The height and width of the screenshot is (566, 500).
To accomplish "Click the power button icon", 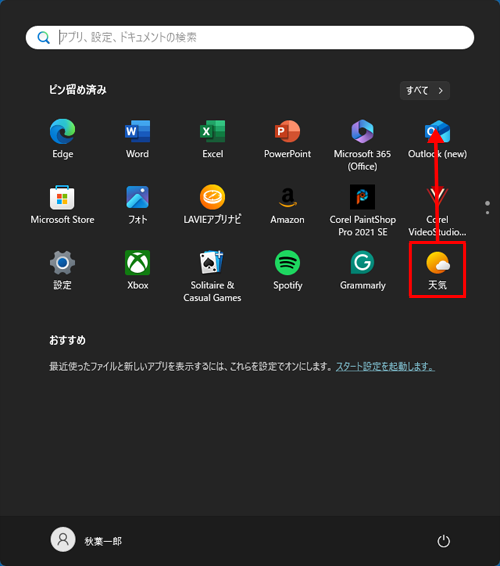I will click(443, 541).
